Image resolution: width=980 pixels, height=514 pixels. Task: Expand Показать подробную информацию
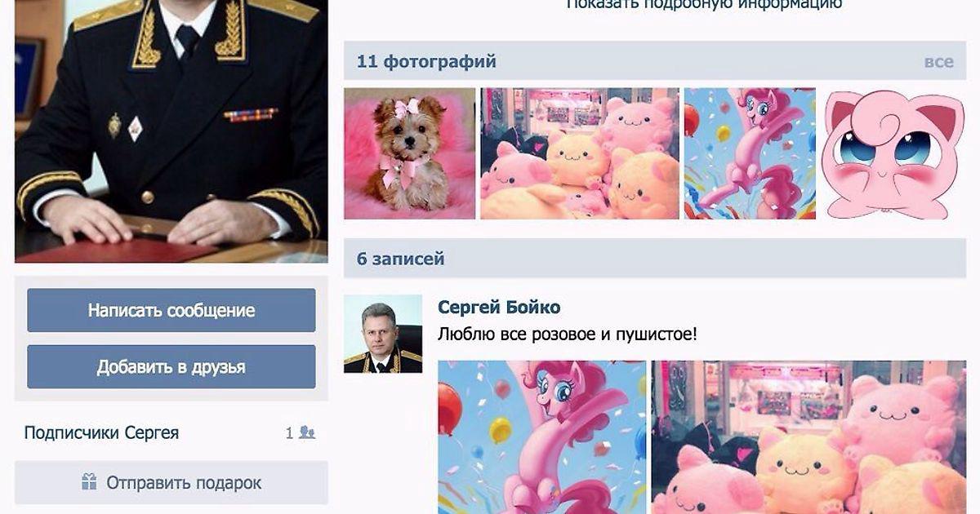tap(704, 5)
